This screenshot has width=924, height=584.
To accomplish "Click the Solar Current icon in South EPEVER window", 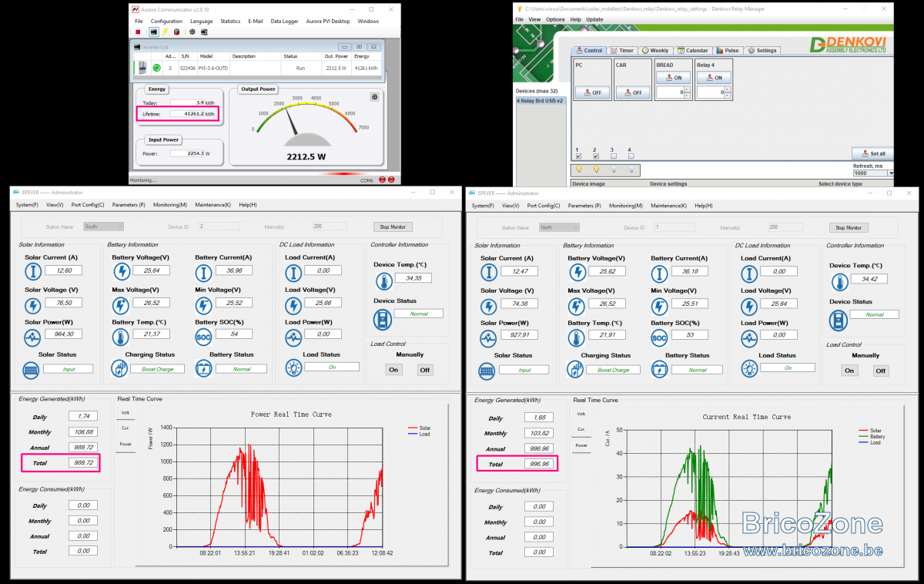I will click(32, 270).
